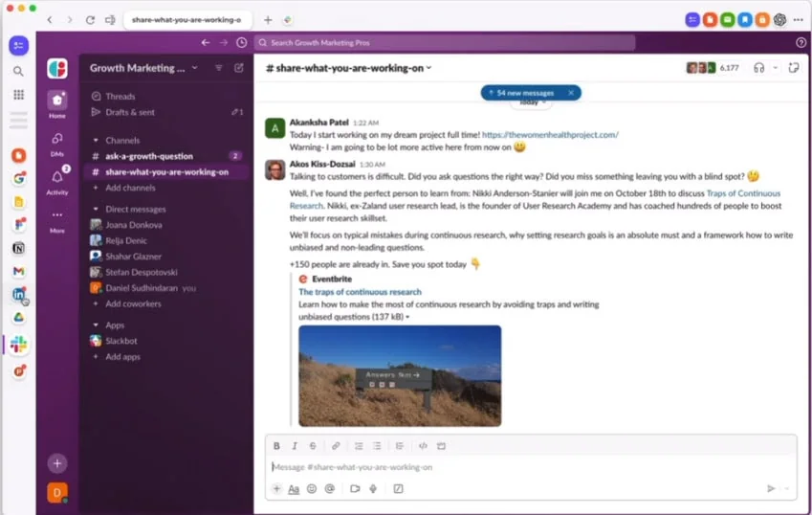Open the canvas icon in channel header

tap(794, 68)
